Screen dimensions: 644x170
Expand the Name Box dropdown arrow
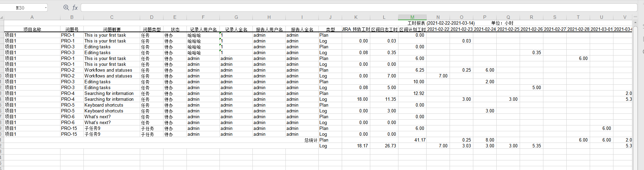tap(45, 8)
